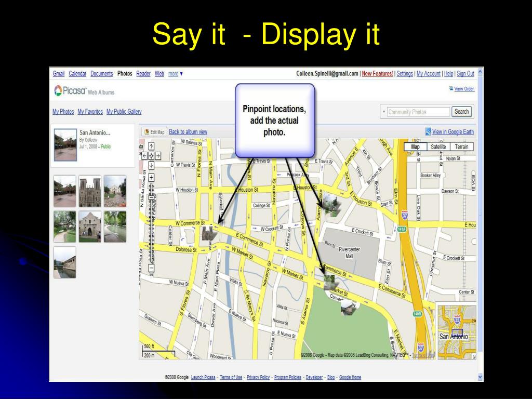
Task: Open the search scope dropdown arrow
Action: 384,112
